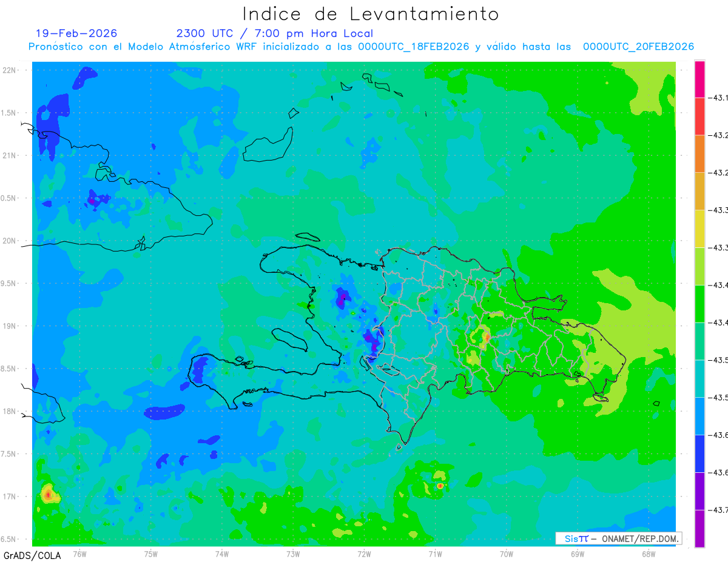Screen dimensions: 728x562
Task: Pick the yellow swatch in the color bar
Action: 699,229
